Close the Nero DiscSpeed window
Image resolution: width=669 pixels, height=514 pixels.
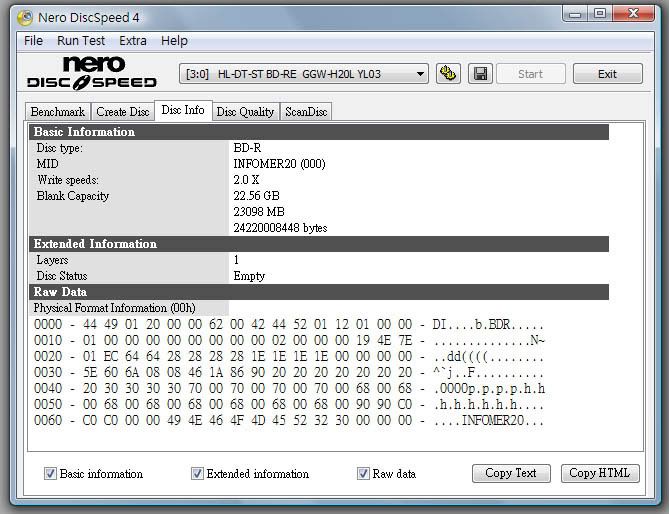(x=633, y=14)
